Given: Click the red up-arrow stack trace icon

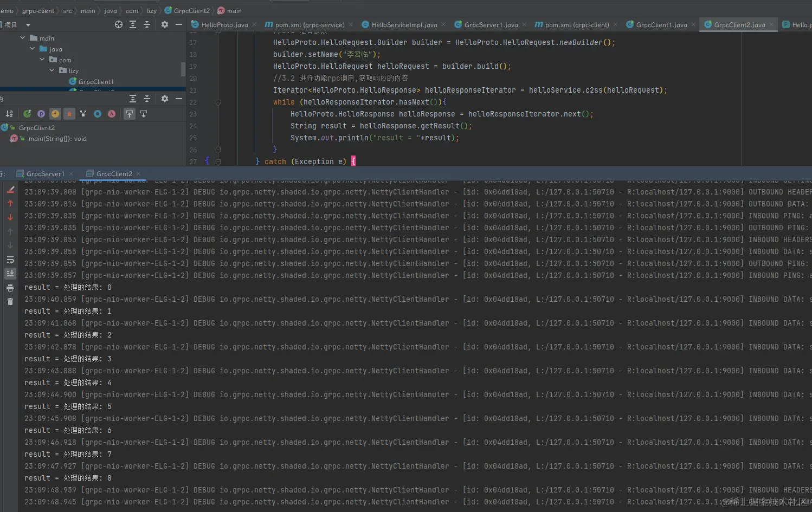Looking at the screenshot, I should [10, 203].
